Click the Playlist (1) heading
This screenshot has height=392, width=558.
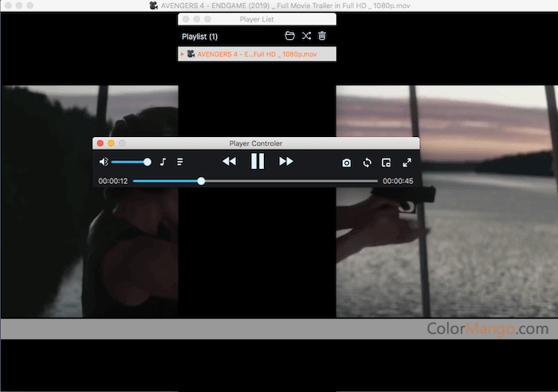pos(199,37)
